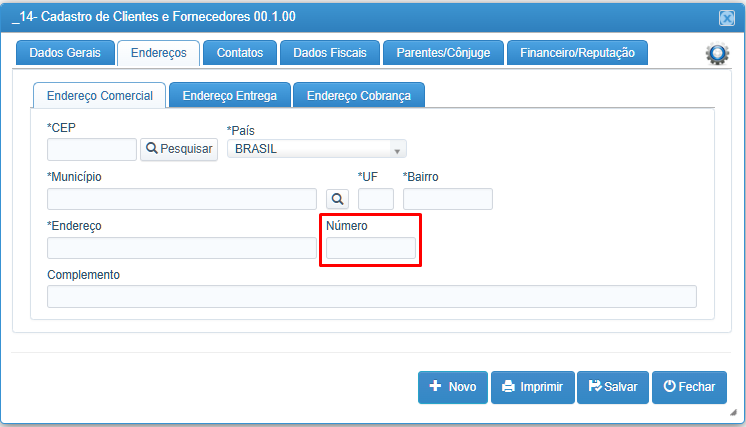
Task: Open the settings gear icon
Action: click(x=717, y=54)
